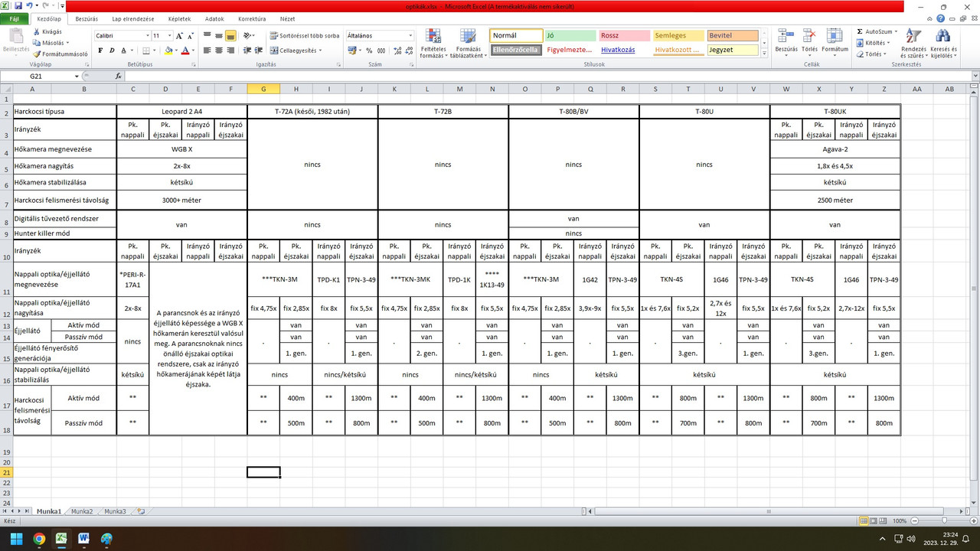Decrease indent in the alignment group
The image size is (980, 551).
pos(247,51)
